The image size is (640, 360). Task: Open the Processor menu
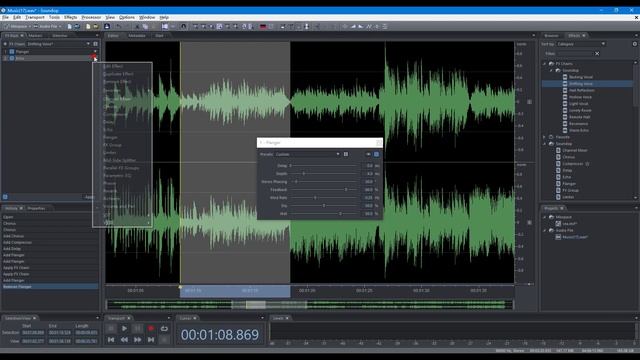click(x=91, y=18)
